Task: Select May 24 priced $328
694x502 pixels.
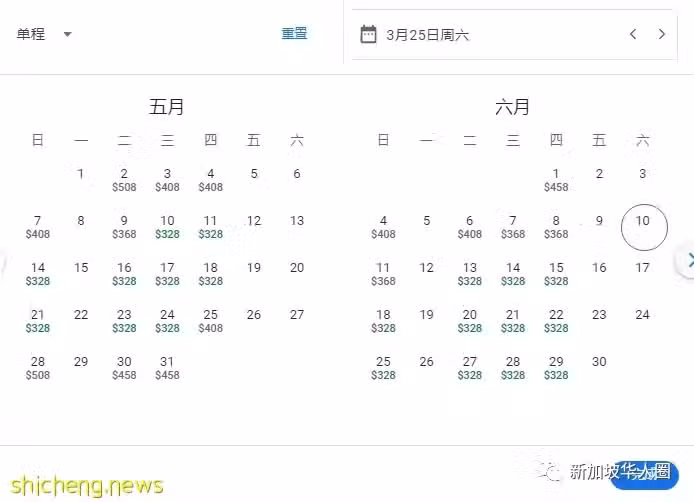Action: [167, 321]
